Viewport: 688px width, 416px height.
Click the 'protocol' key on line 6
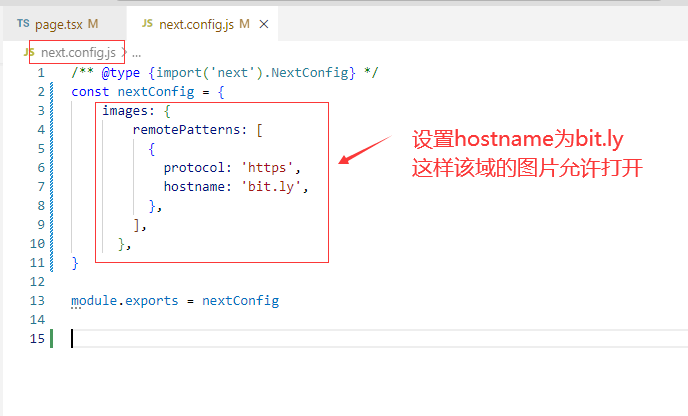click(x=194, y=168)
